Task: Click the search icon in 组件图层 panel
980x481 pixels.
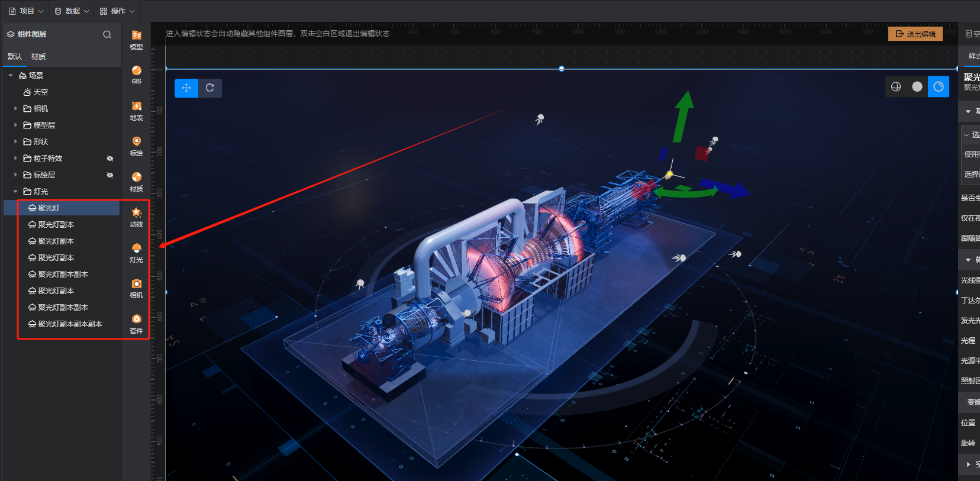Action: point(107,34)
